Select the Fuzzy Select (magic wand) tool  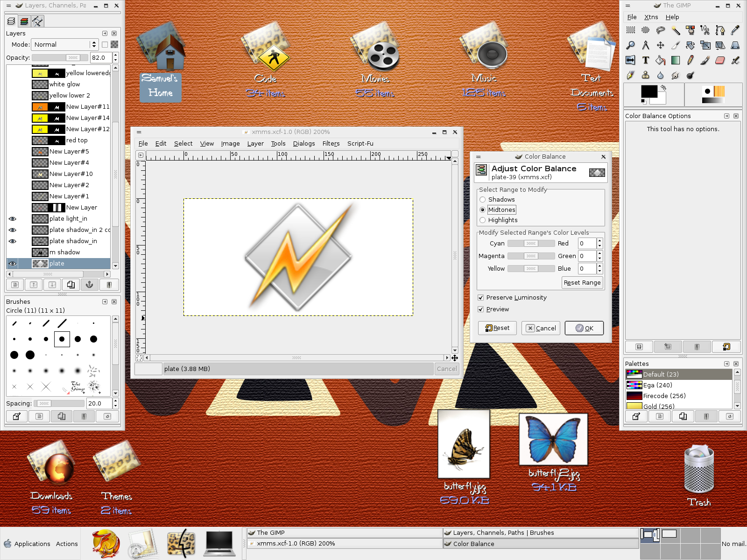click(675, 30)
